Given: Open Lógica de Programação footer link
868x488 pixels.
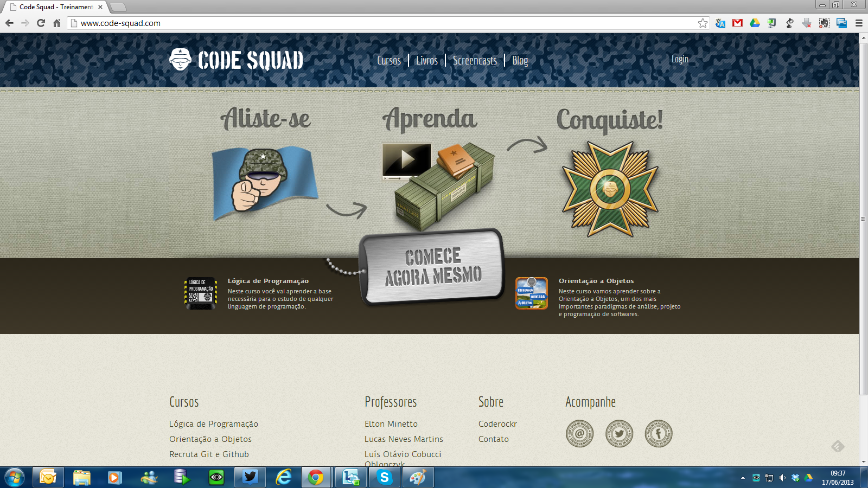Looking at the screenshot, I should coord(214,424).
